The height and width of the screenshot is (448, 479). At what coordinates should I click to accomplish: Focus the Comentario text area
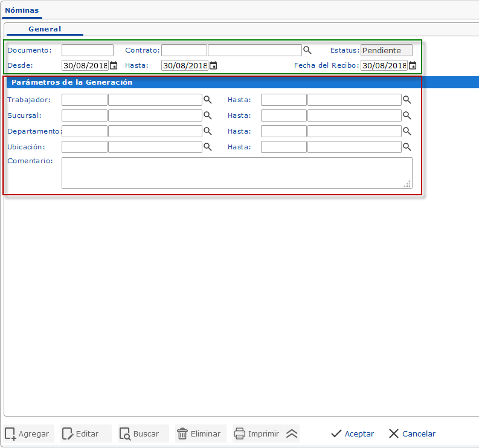click(237, 173)
